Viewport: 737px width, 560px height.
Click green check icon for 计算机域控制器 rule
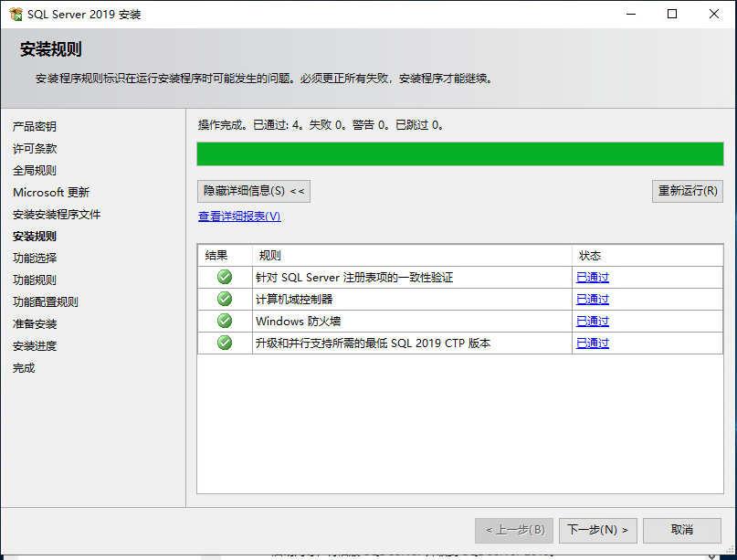(x=225, y=299)
